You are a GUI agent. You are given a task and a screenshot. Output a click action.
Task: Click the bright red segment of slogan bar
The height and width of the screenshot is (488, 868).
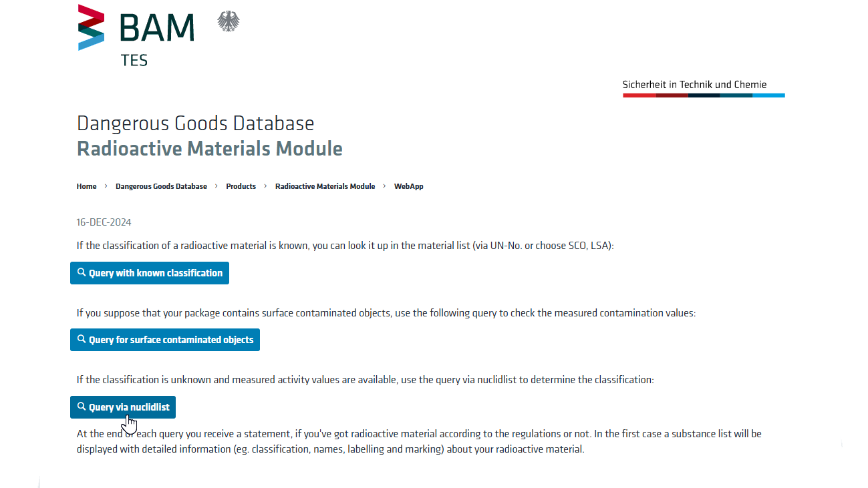pyautogui.click(x=639, y=95)
